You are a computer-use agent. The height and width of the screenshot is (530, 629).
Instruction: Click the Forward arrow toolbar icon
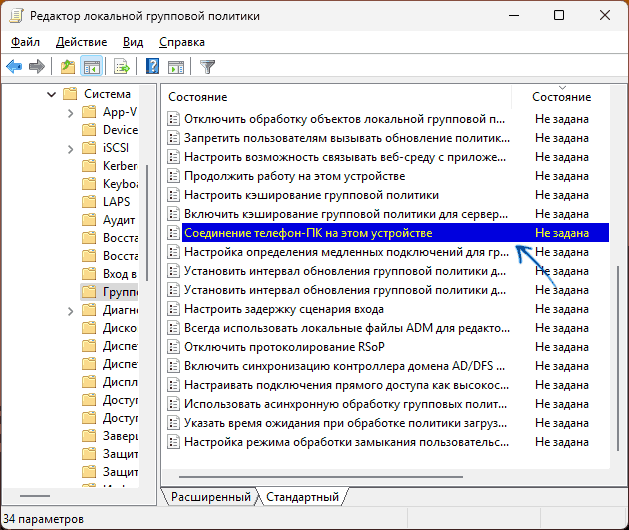pos(37,67)
